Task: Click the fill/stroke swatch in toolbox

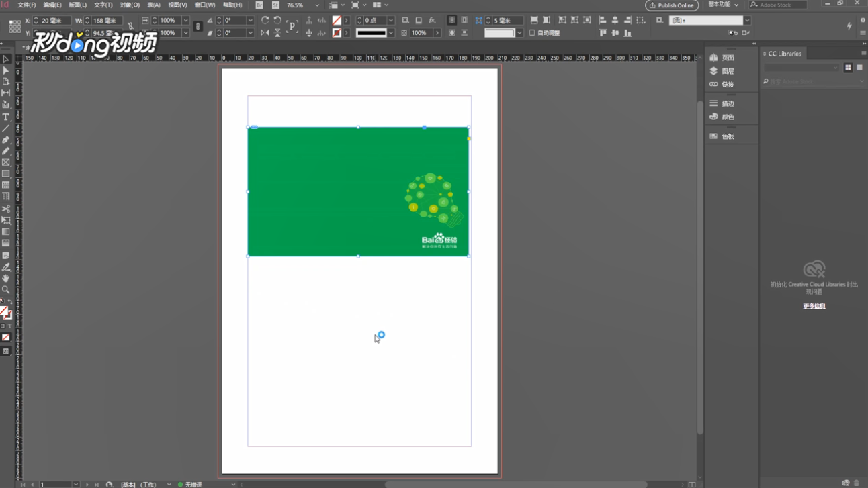Action: coord(5,311)
